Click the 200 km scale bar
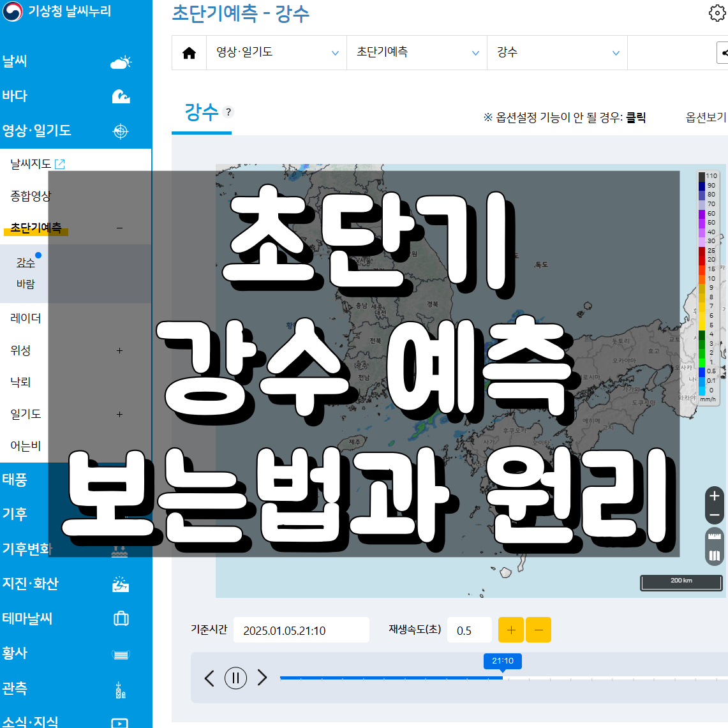The height and width of the screenshot is (728, 728). 681,583
